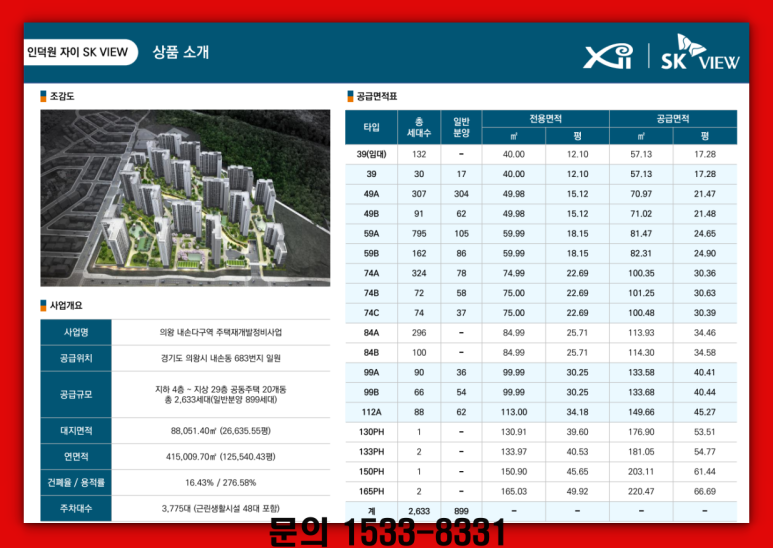The image size is (773, 548).
Task: Click the value '415,009.70㎡ (125,540.43평)'
Action: point(221,457)
